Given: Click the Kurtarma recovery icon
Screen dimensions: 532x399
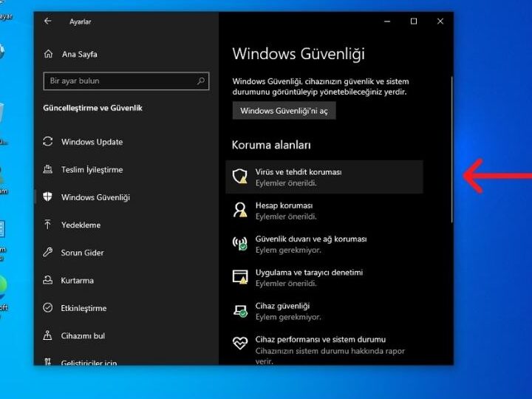Looking at the screenshot, I should pyautogui.click(x=48, y=280).
